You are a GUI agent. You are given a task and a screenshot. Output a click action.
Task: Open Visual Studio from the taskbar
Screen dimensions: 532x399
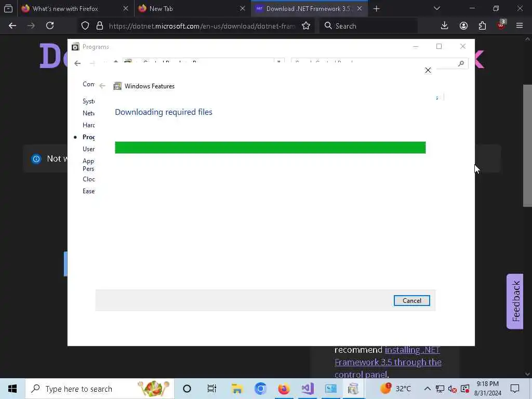pos(308,389)
